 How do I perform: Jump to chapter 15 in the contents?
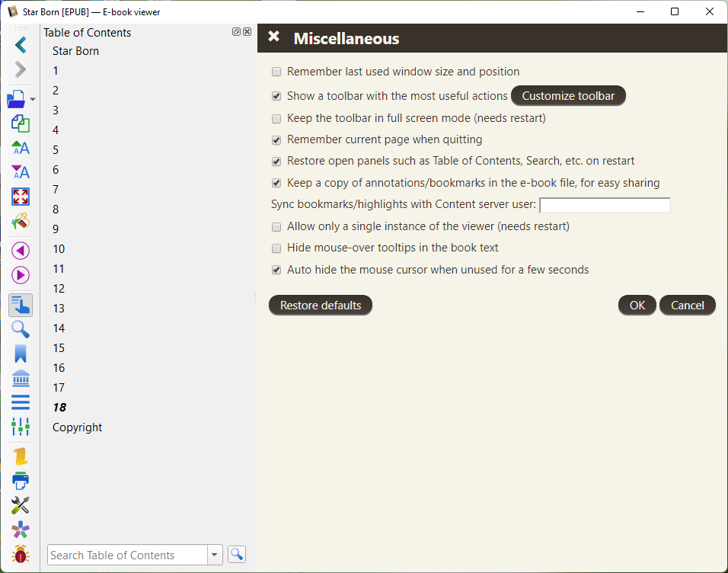pyautogui.click(x=59, y=348)
